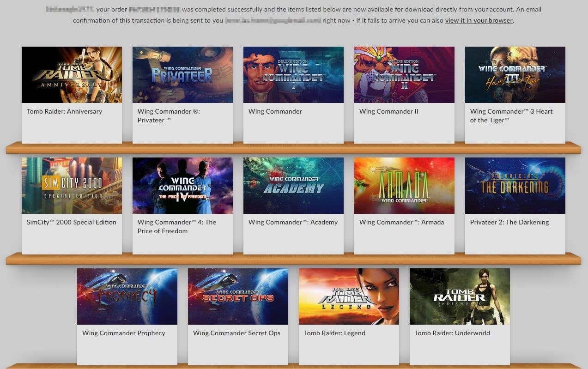Click the 'Wing Commander™: Academy' title text
Image resolution: width=588 pixels, height=369 pixels.
293,222
